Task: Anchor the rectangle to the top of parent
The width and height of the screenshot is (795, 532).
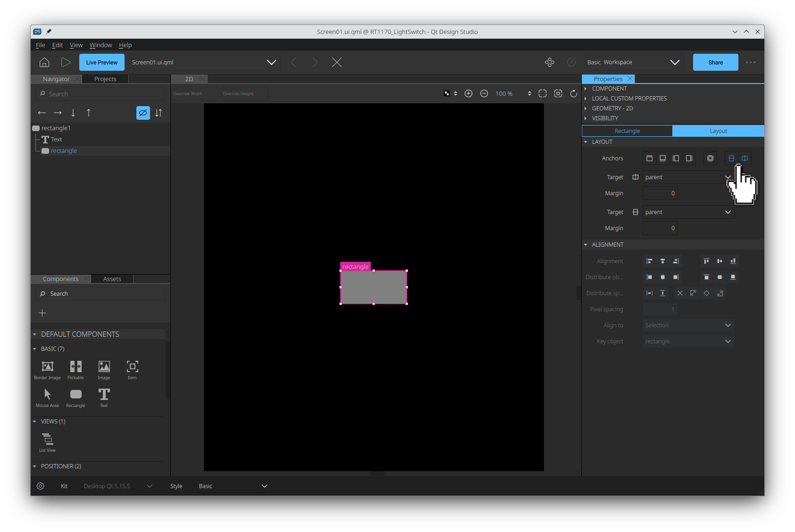Action: [x=649, y=158]
